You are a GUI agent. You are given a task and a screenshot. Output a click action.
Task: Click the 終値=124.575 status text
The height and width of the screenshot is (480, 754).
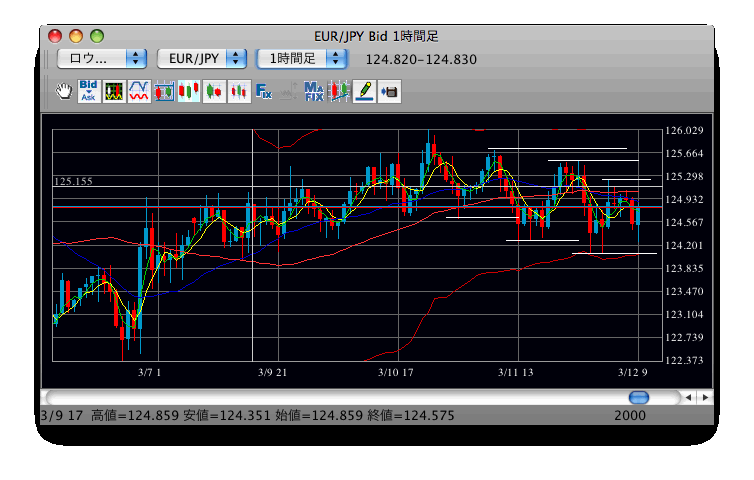point(411,416)
